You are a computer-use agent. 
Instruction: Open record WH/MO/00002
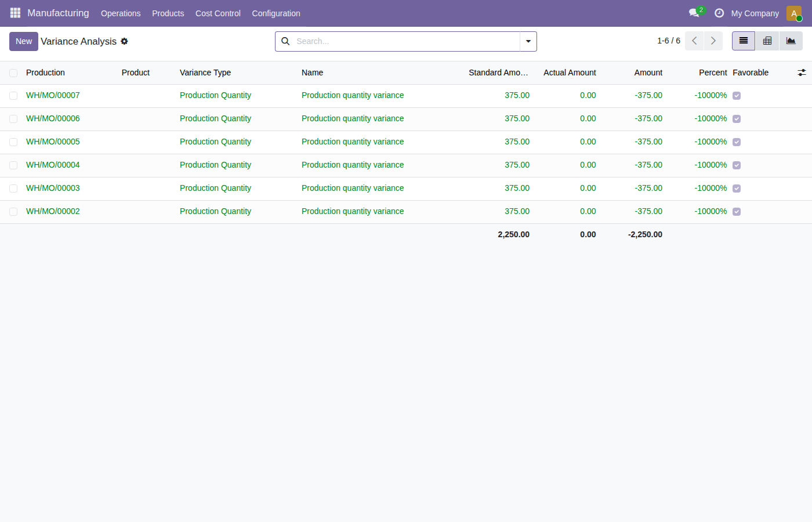[x=53, y=211]
